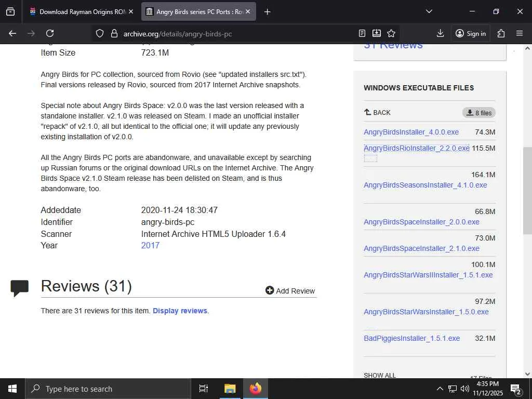
Task: Select Internet Archive HTML5 Uploader 1.6.4 text
Action: [214, 234]
